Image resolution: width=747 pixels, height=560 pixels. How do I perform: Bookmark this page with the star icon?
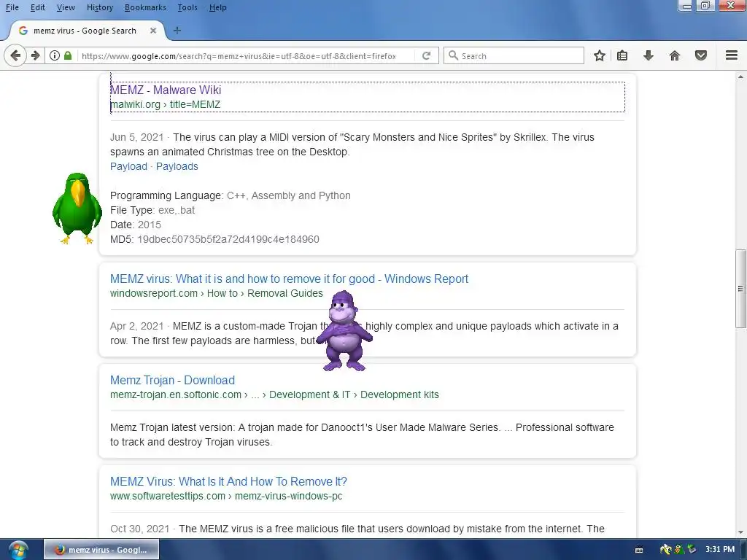click(x=600, y=55)
